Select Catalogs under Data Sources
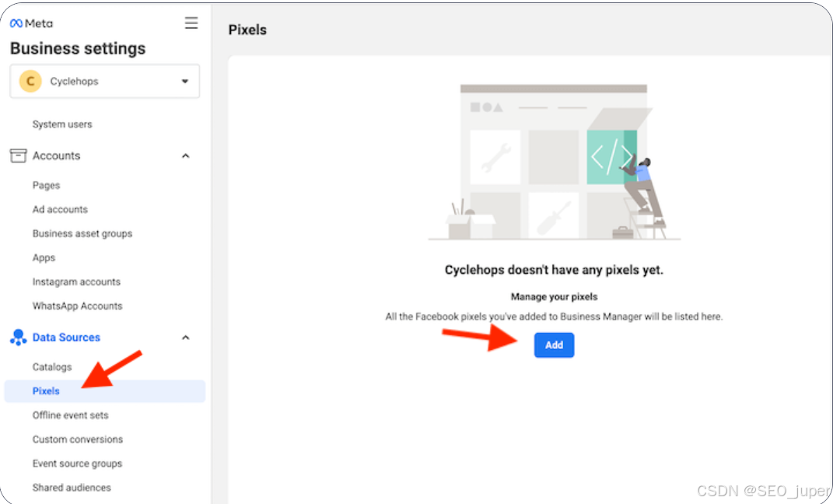Viewport: 833px width, 504px height. click(x=52, y=367)
